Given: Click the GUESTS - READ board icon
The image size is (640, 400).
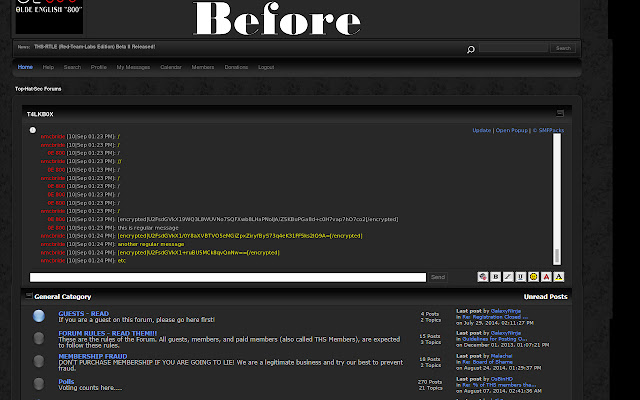Looking at the screenshot, I should [x=39, y=316].
